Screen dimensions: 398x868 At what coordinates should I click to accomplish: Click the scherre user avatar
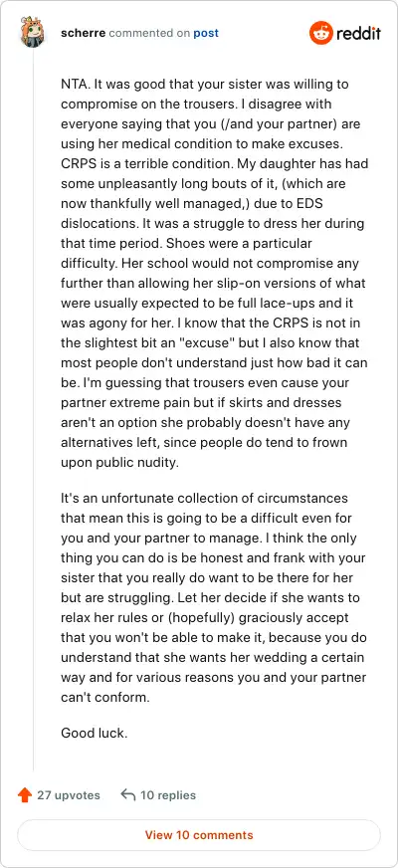pos(33,32)
